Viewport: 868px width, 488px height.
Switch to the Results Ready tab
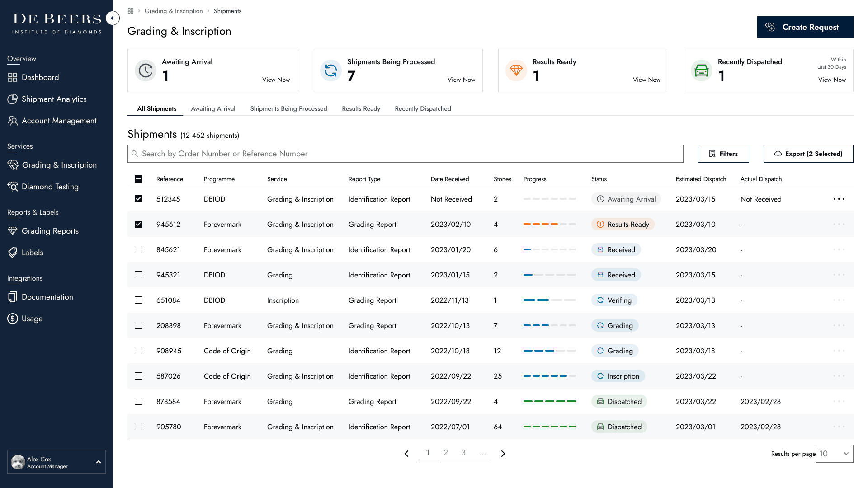click(361, 108)
